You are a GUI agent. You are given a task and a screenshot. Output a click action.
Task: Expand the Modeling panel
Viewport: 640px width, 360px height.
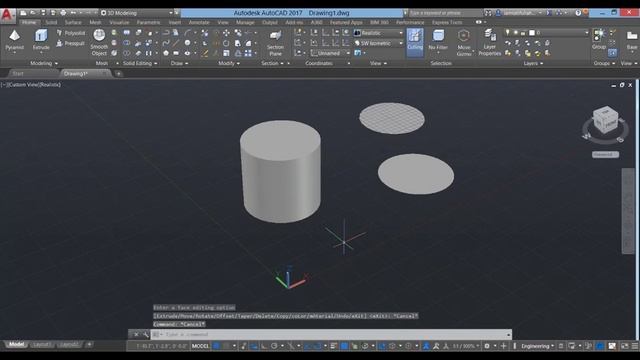pos(44,63)
